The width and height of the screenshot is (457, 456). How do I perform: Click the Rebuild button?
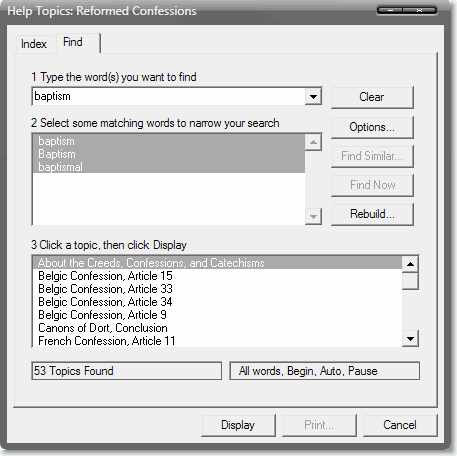coord(372,214)
